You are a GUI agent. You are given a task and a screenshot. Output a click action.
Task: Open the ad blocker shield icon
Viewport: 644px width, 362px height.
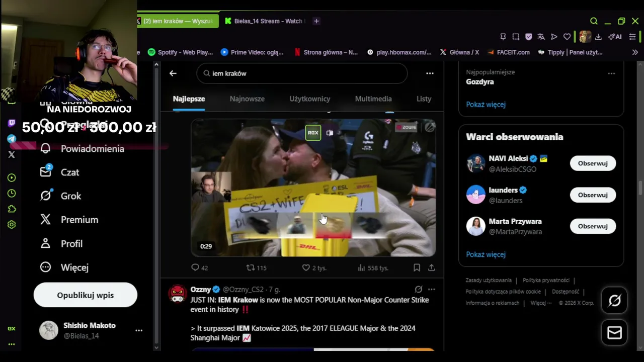528,37
